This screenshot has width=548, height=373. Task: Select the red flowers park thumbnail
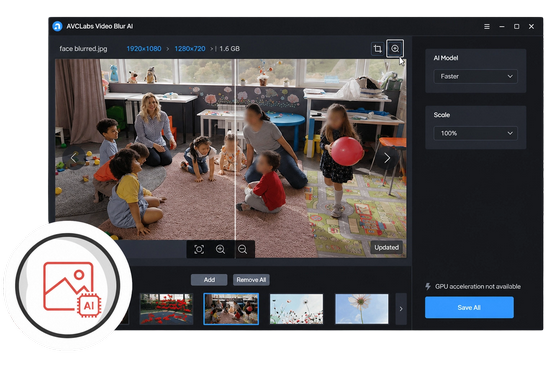click(x=166, y=309)
